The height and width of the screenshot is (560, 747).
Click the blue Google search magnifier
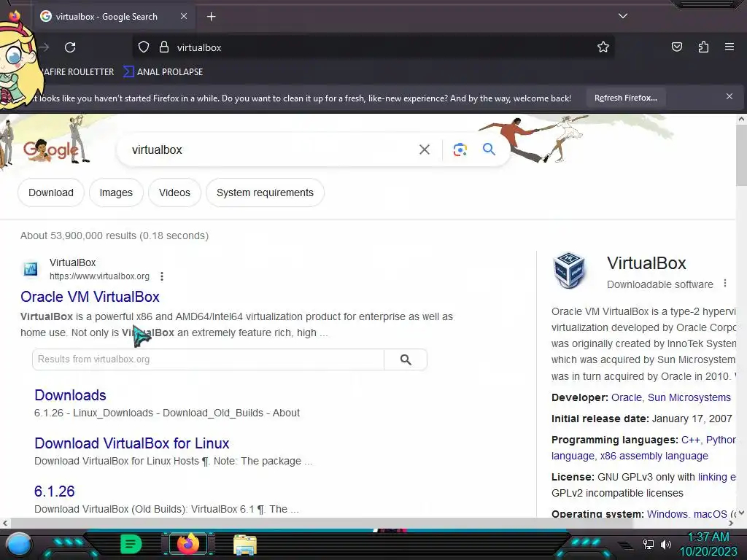pos(489,149)
